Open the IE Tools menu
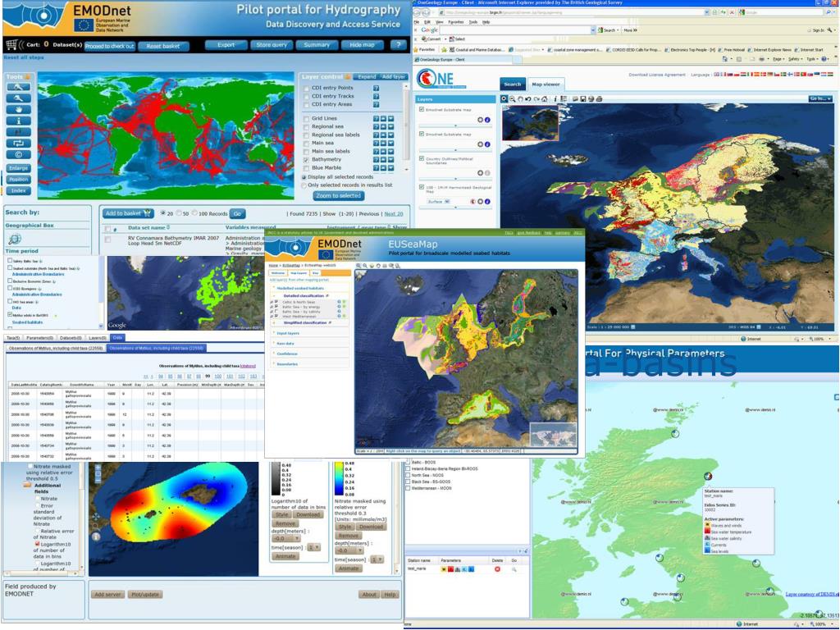Image resolution: width=840 pixels, height=630 pixels. pos(473,22)
